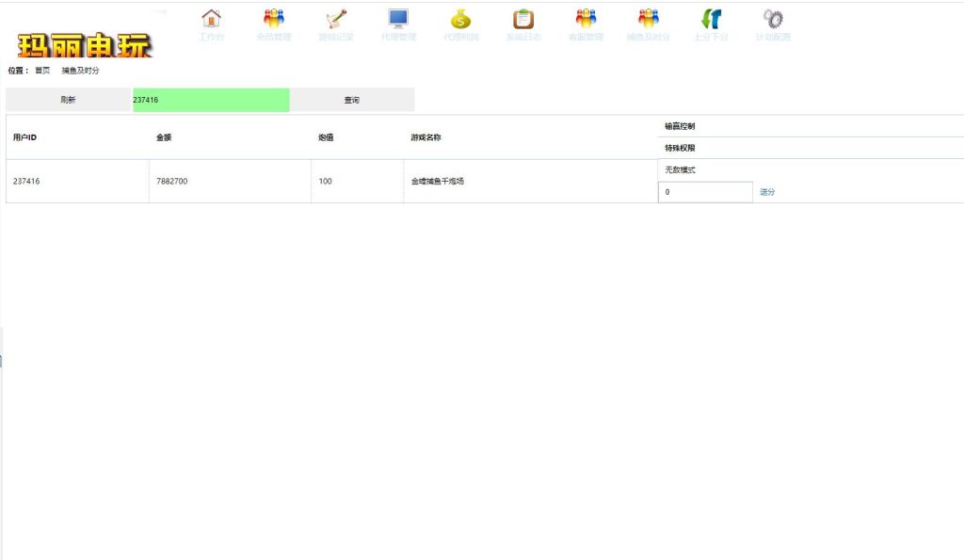Open the 计划配置 gears icon
Screen dimensions: 964x560
click(x=773, y=19)
